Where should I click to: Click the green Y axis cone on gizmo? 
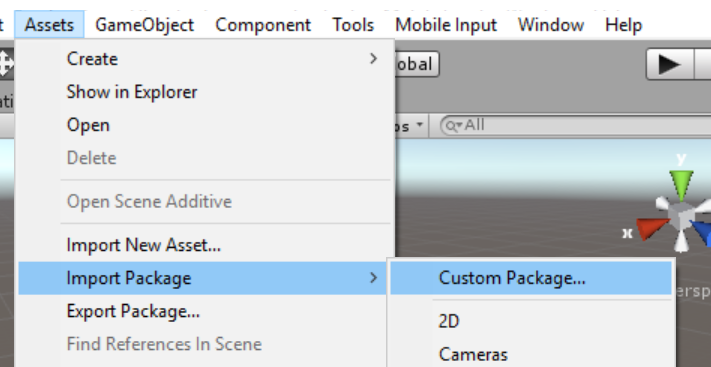tap(681, 185)
